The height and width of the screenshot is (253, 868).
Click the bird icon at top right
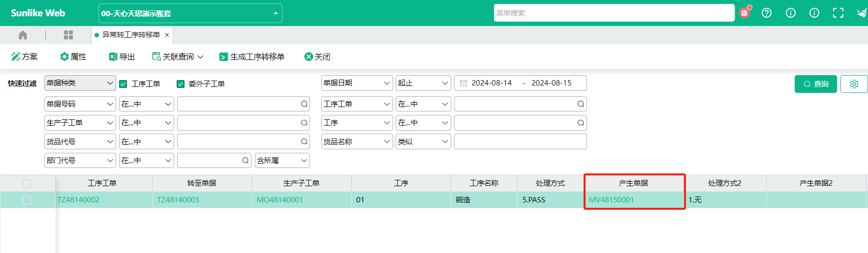click(862, 13)
